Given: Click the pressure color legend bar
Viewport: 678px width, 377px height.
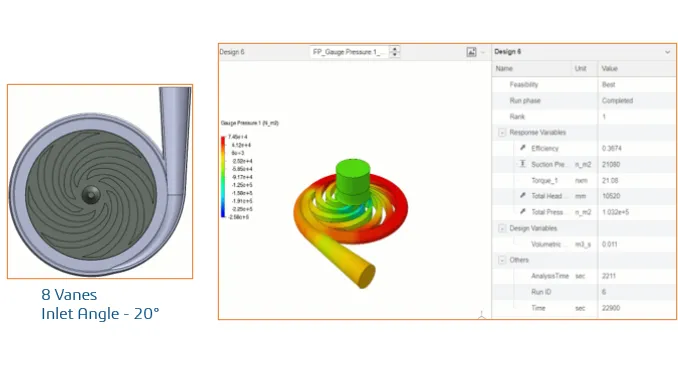Looking at the screenshot, I should pos(223,177).
